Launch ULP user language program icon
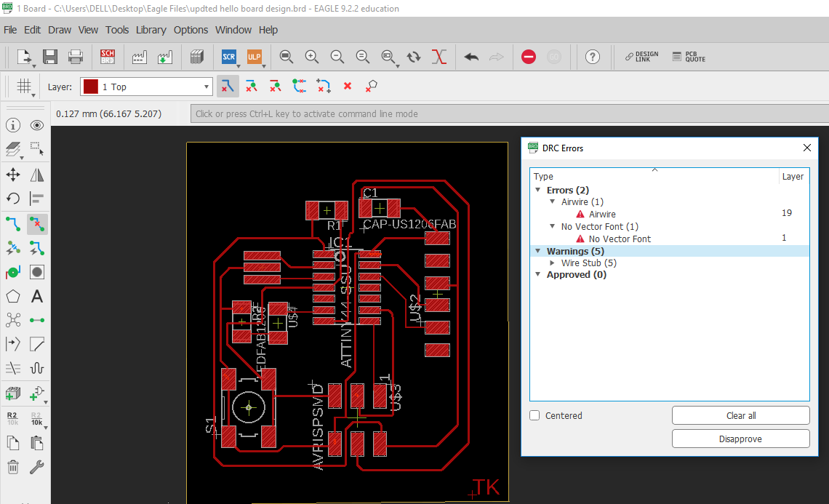829x504 pixels. click(254, 57)
